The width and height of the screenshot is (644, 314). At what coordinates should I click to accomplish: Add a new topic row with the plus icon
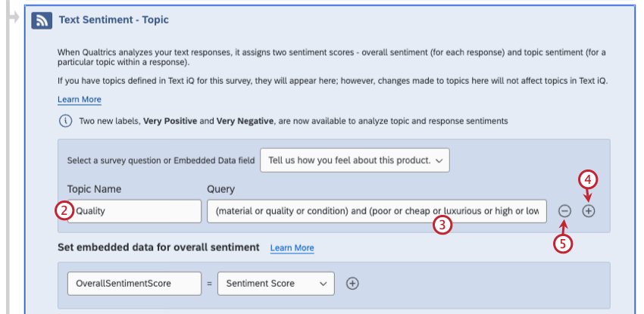click(589, 212)
